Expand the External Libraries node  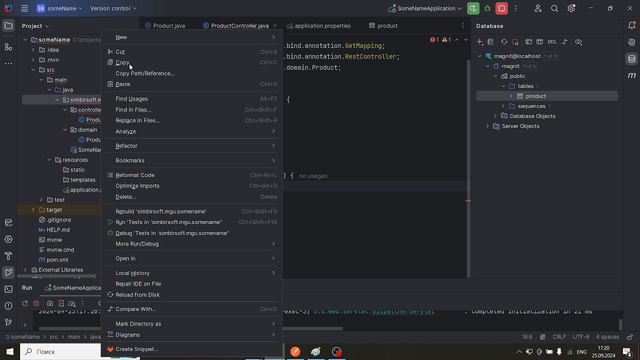pos(25,270)
